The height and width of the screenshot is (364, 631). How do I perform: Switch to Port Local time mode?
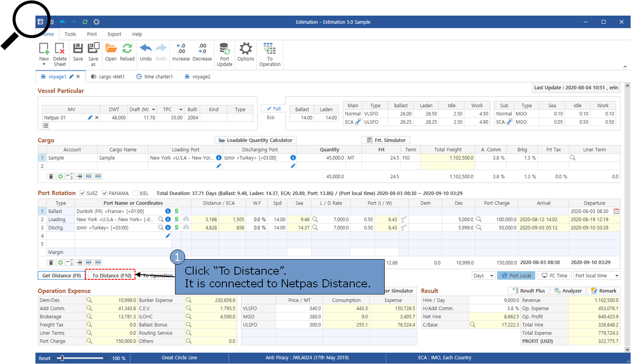click(516, 276)
